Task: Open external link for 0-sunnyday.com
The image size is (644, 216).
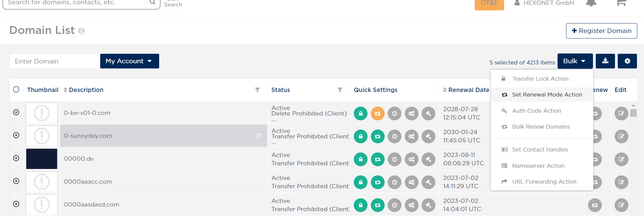Action: (259, 136)
